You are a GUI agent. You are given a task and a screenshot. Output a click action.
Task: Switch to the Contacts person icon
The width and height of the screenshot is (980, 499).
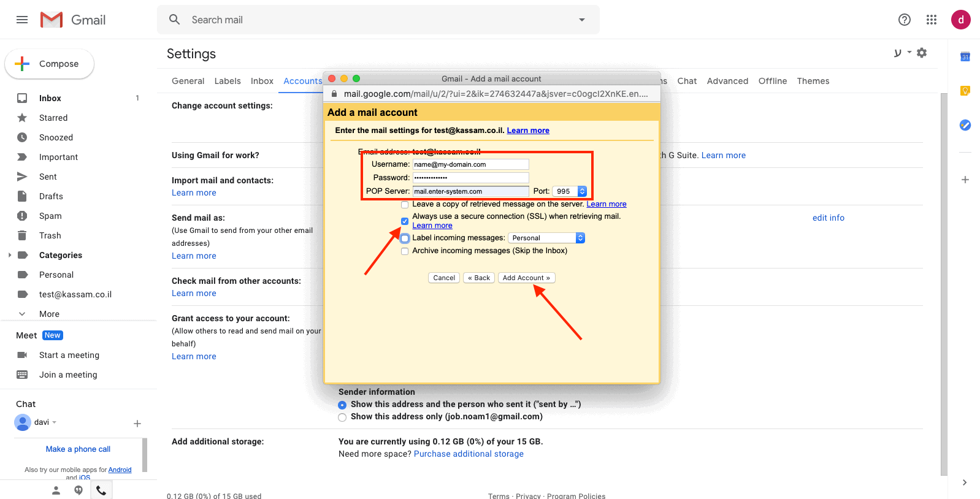[x=56, y=490]
